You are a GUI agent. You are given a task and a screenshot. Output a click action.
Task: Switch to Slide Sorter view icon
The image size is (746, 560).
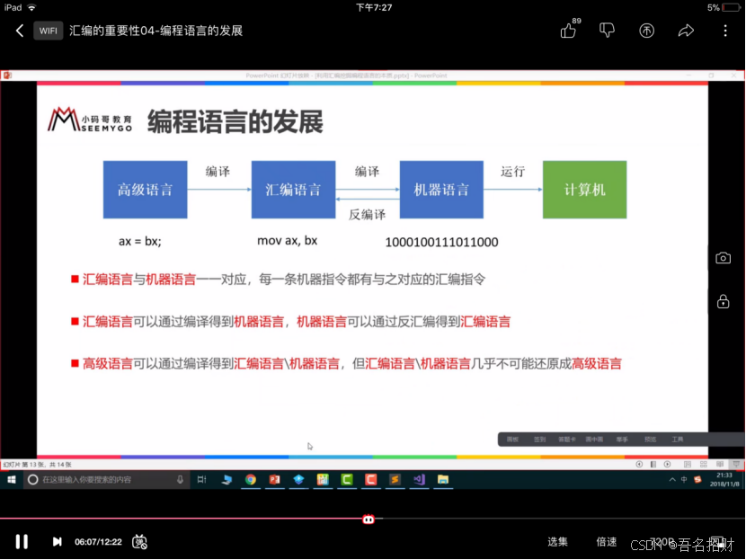point(704,465)
